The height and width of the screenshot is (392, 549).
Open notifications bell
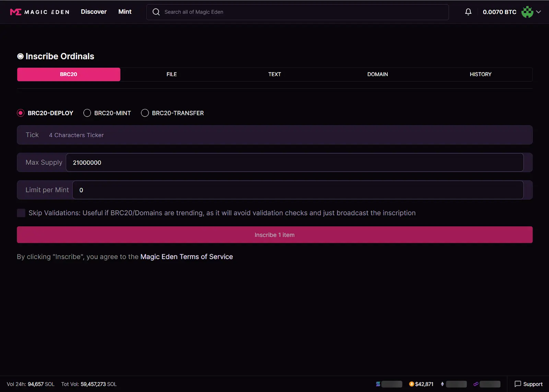pos(468,12)
